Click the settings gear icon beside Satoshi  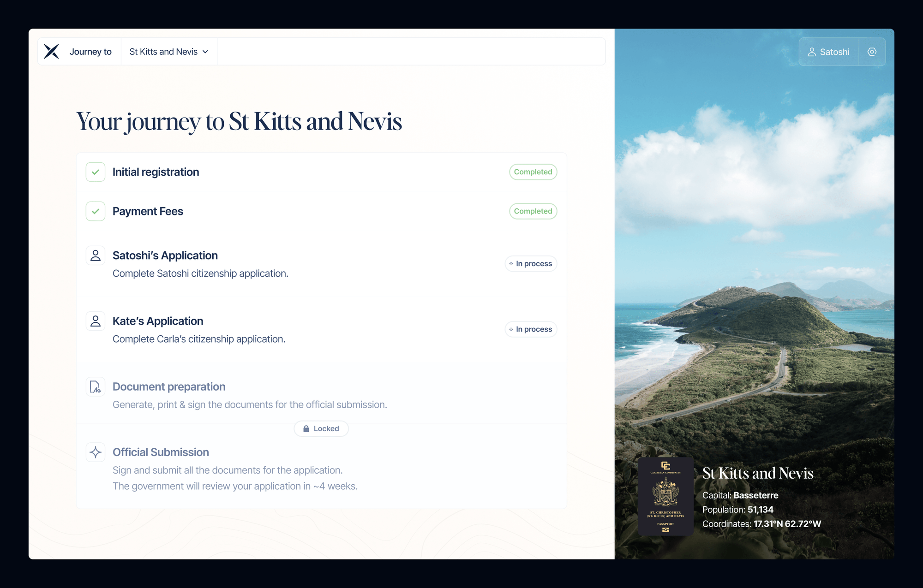click(872, 52)
